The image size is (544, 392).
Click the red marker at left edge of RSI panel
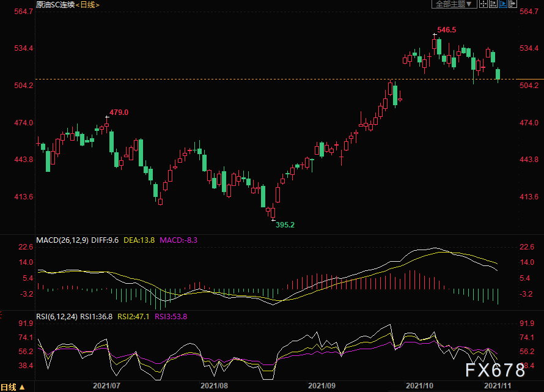(1, 315)
